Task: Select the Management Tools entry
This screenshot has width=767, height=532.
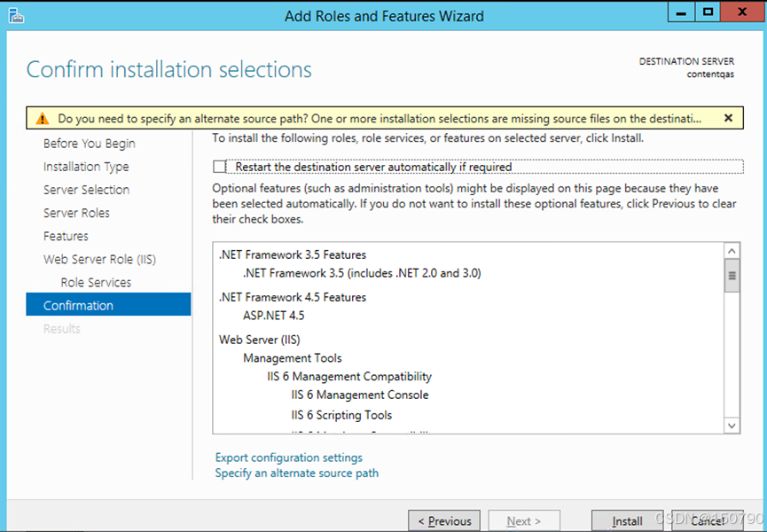Action: point(292,358)
